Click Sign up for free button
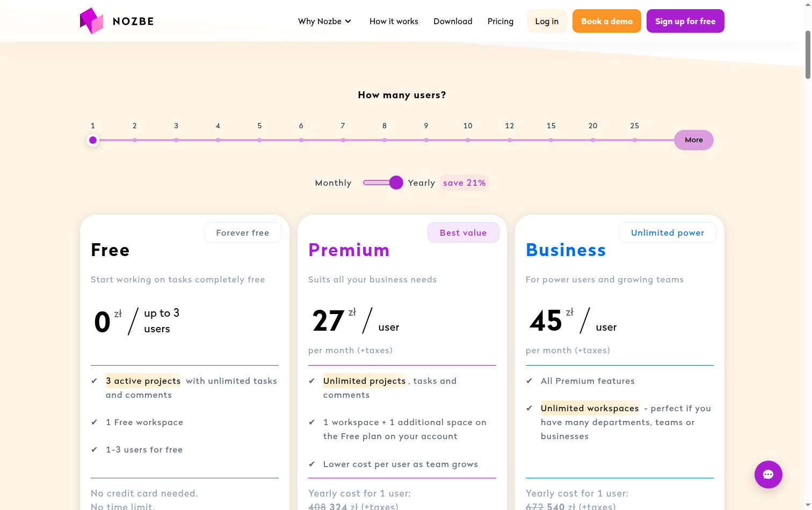The height and width of the screenshot is (510, 812). coord(685,21)
